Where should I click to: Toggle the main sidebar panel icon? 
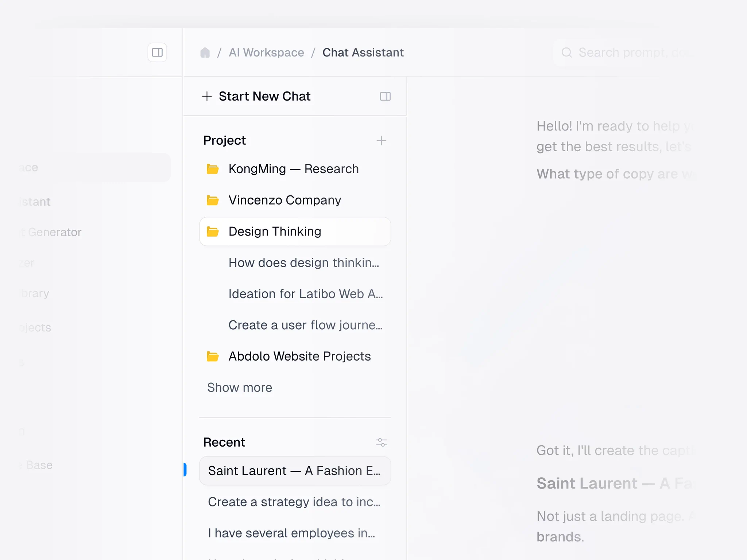click(157, 52)
